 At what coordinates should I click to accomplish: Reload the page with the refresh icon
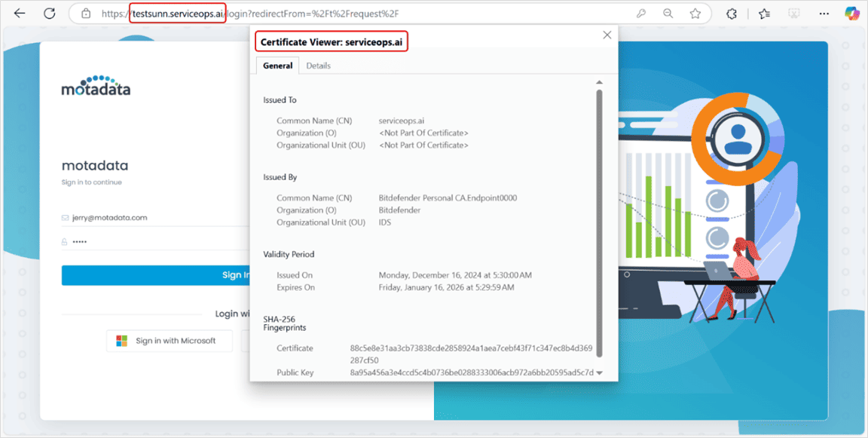[50, 14]
